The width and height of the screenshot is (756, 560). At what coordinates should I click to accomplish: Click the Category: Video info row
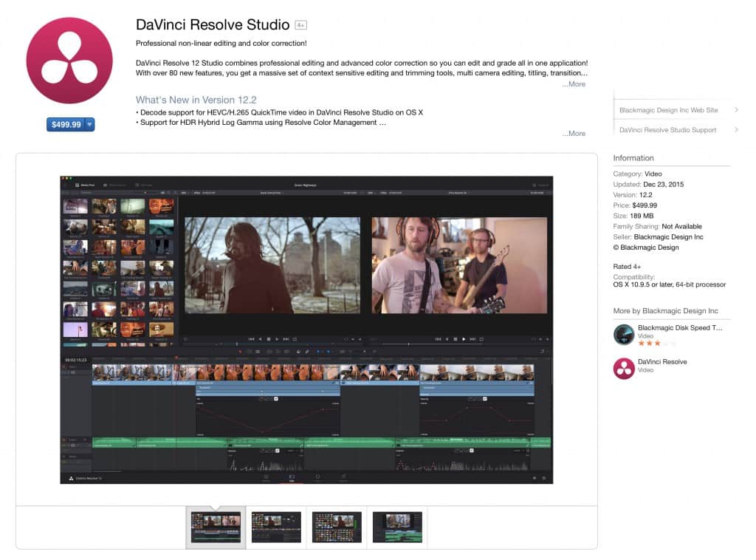637,174
